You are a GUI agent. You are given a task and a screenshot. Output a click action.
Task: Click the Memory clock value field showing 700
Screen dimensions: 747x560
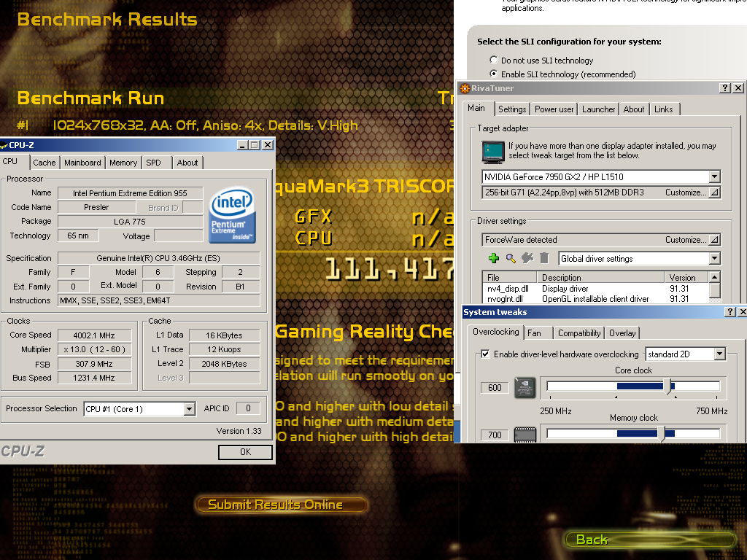pos(495,435)
